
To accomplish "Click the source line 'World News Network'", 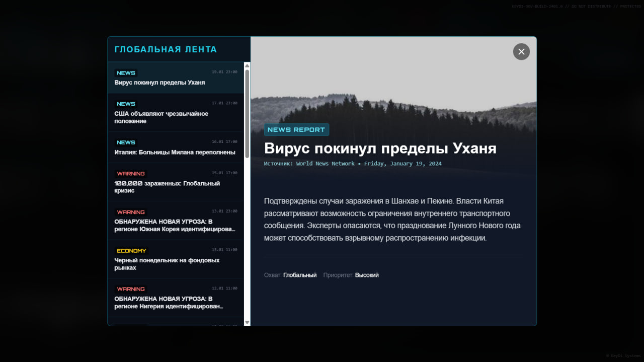I will (325, 164).
